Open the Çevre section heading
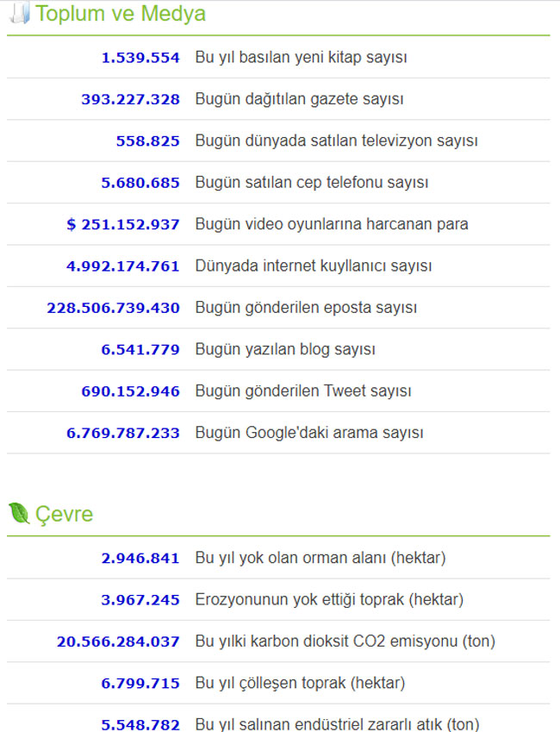Screen dimensions: 560x732 click(65, 515)
